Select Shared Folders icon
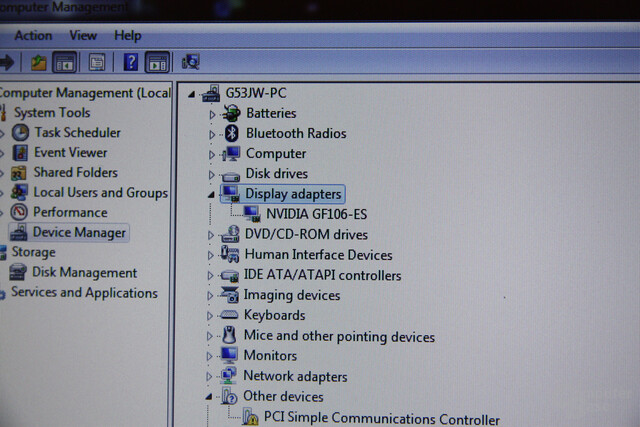 [19, 173]
